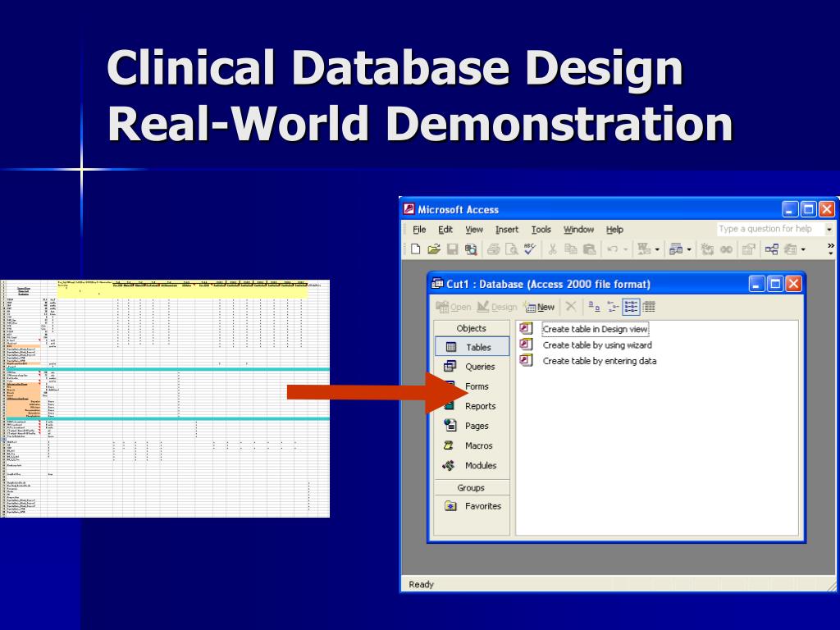Click icon beside Create table by entering data
This screenshot has height=630, width=840.
pyautogui.click(x=526, y=361)
